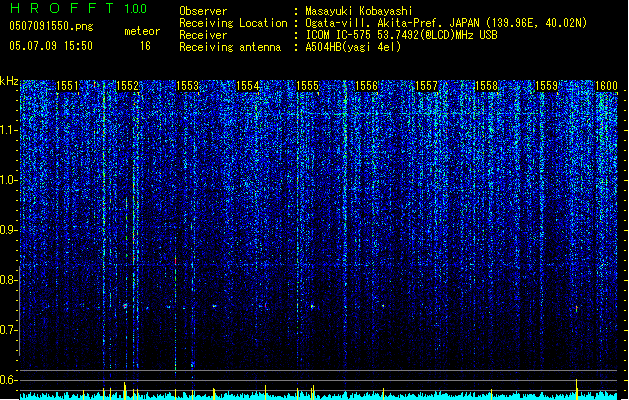Click the kHz axis unit label

[x=9, y=81]
